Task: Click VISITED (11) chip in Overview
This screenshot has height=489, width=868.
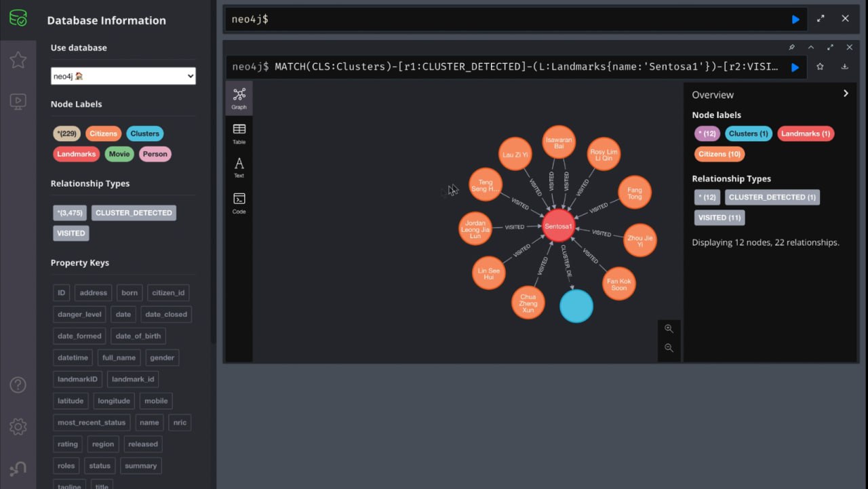Action: coord(719,218)
